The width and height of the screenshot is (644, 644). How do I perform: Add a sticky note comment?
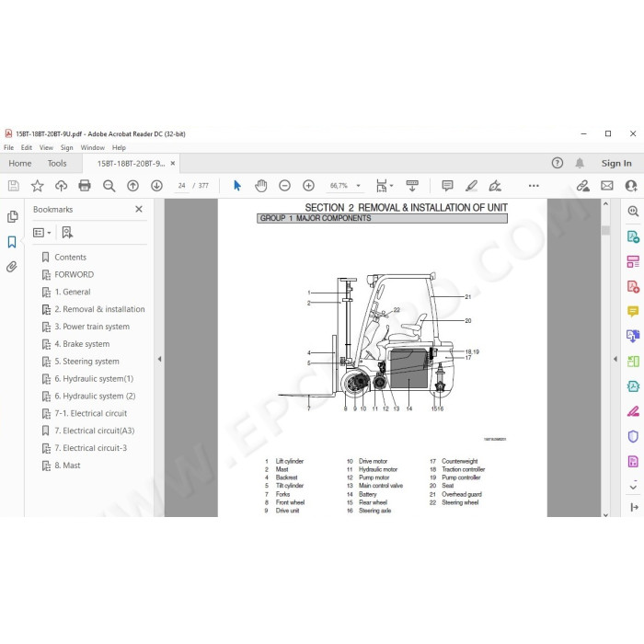[x=448, y=186]
